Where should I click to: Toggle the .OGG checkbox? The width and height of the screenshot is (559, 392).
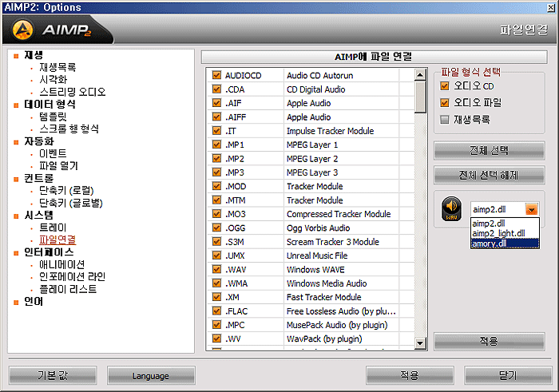[216, 228]
